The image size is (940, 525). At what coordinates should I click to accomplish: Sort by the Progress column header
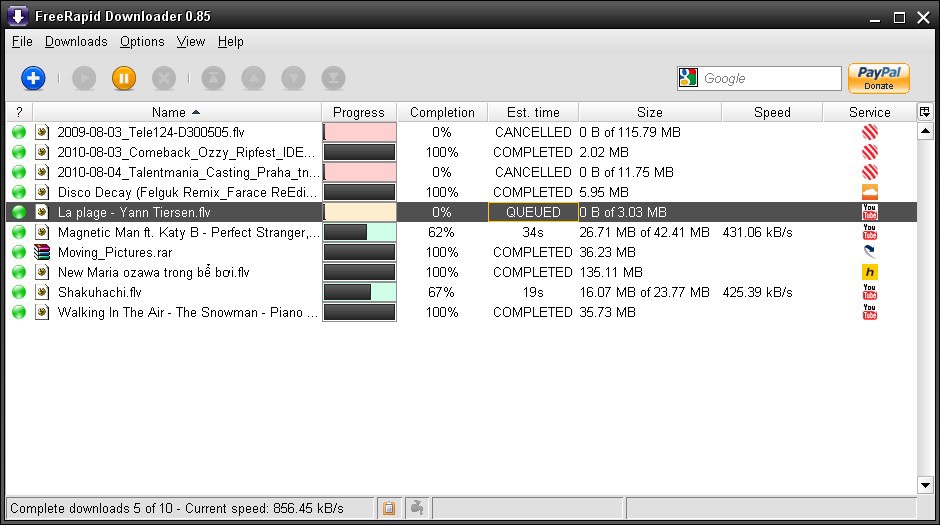tap(358, 112)
